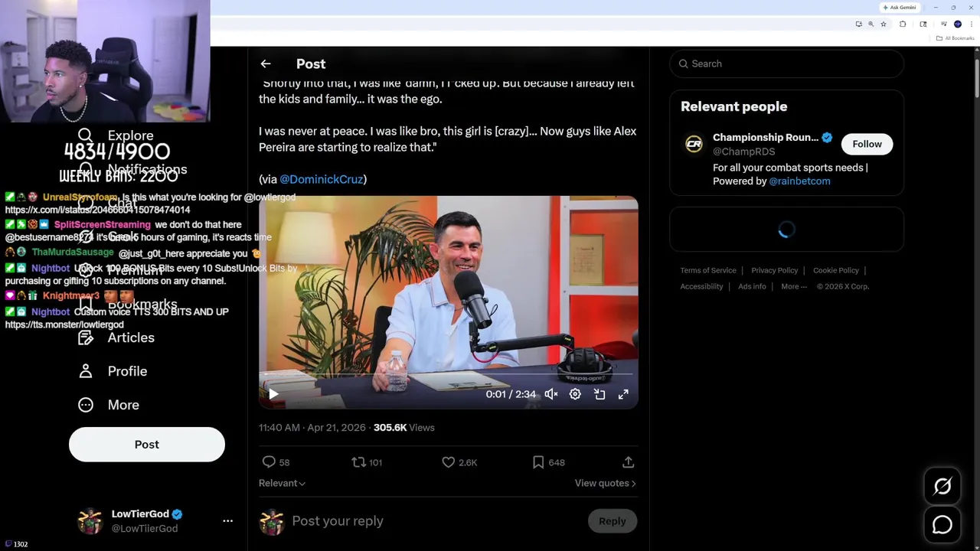980x551 pixels.
Task: Enter fullscreen video mode
Action: click(623, 394)
